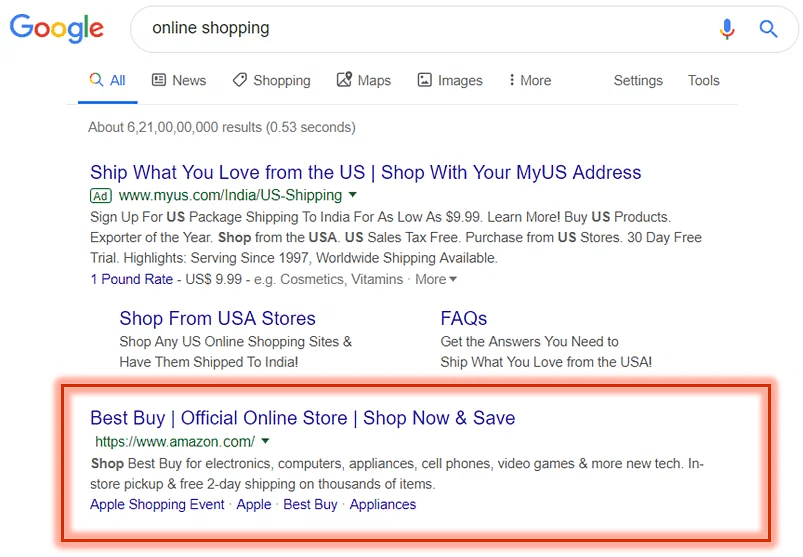
Task: Open the Apple sitelink
Action: (x=254, y=505)
